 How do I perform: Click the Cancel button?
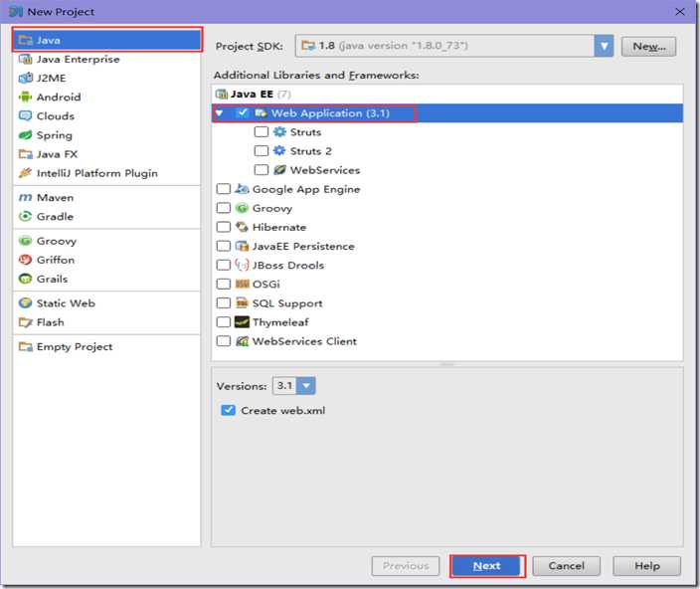[566, 566]
